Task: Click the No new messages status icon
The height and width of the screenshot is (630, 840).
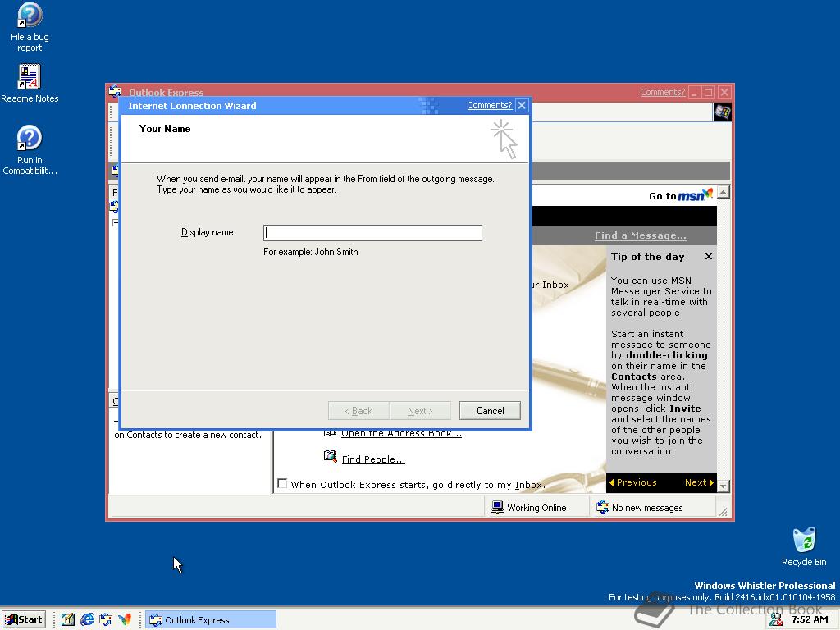Action: (x=603, y=507)
